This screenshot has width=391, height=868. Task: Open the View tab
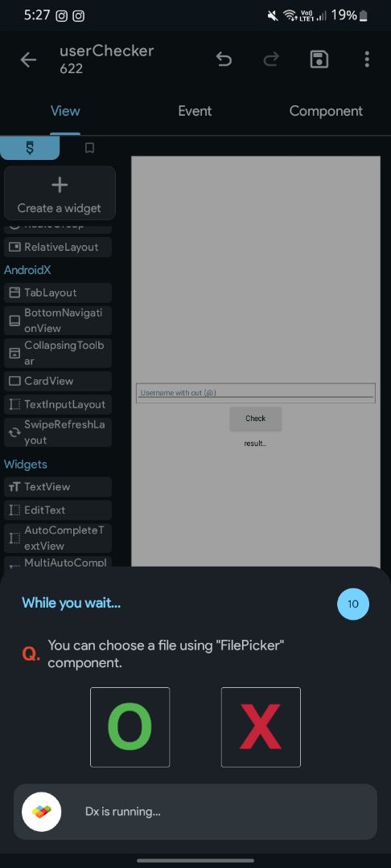pyautogui.click(x=65, y=111)
